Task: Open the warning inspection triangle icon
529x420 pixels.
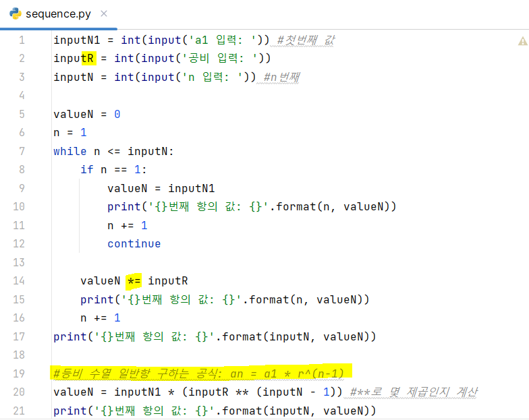Action: (x=522, y=41)
